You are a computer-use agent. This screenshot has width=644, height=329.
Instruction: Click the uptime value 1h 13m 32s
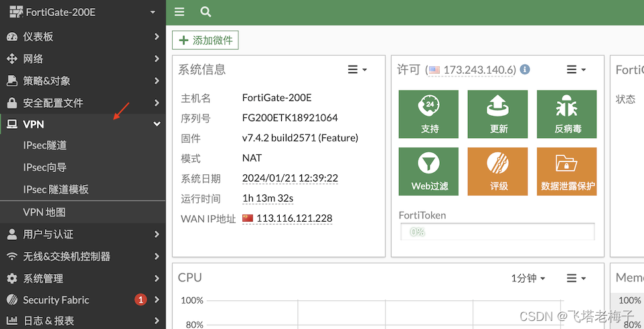coord(267,198)
